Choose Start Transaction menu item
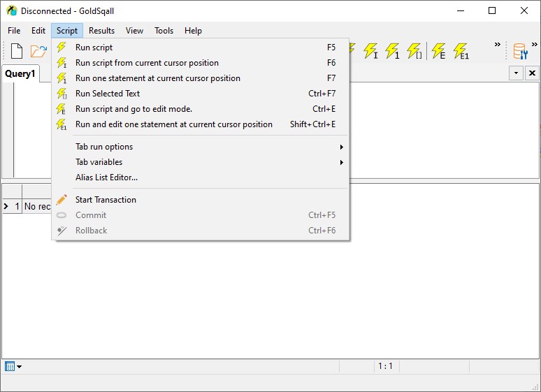The width and height of the screenshot is (541, 392). click(201, 200)
